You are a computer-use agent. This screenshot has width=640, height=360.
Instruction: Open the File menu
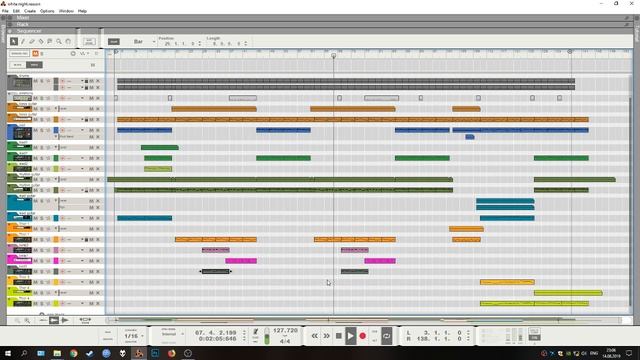click(x=5, y=11)
